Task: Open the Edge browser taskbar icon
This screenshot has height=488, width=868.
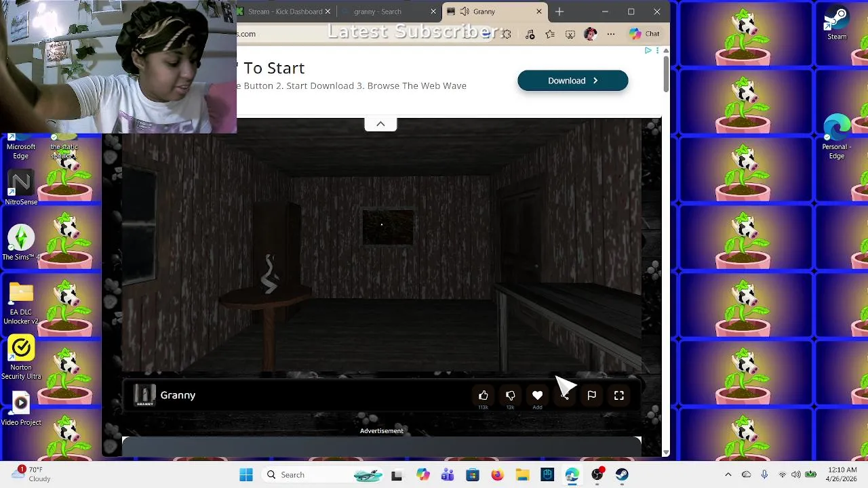Action: tap(572, 474)
